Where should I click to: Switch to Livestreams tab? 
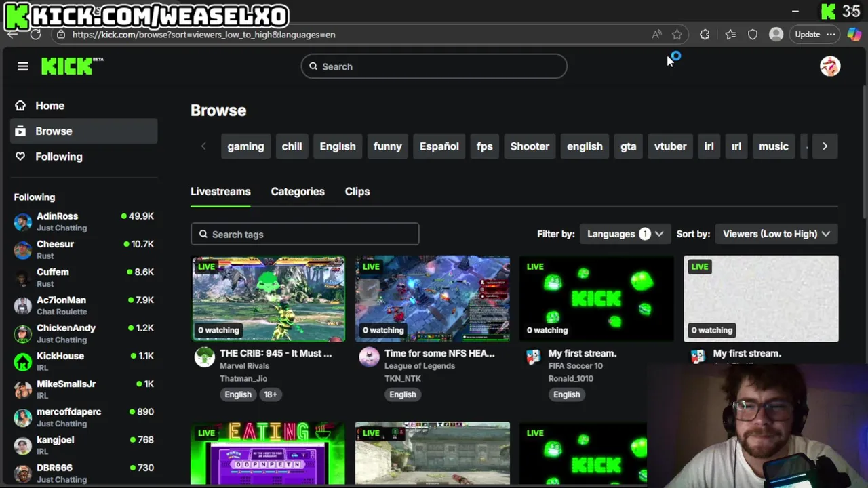(220, 192)
